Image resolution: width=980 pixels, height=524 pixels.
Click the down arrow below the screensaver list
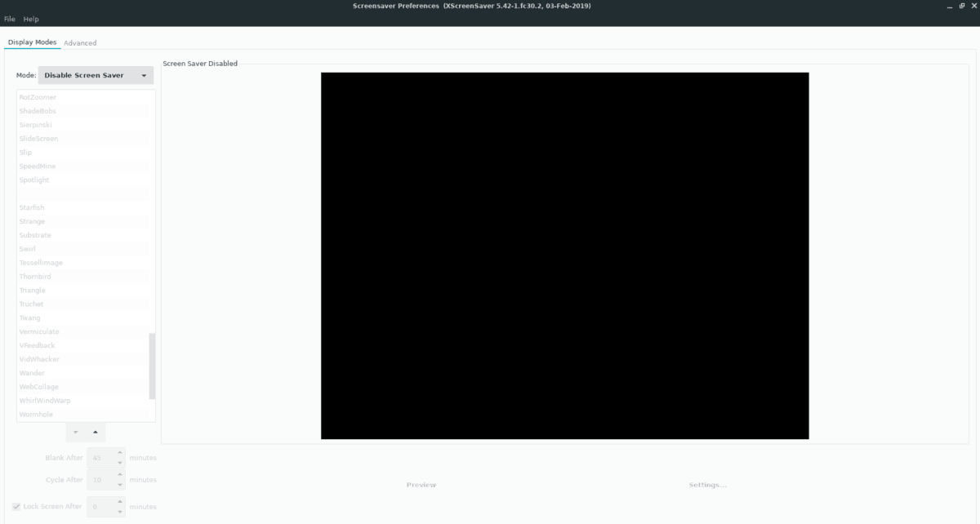75,432
